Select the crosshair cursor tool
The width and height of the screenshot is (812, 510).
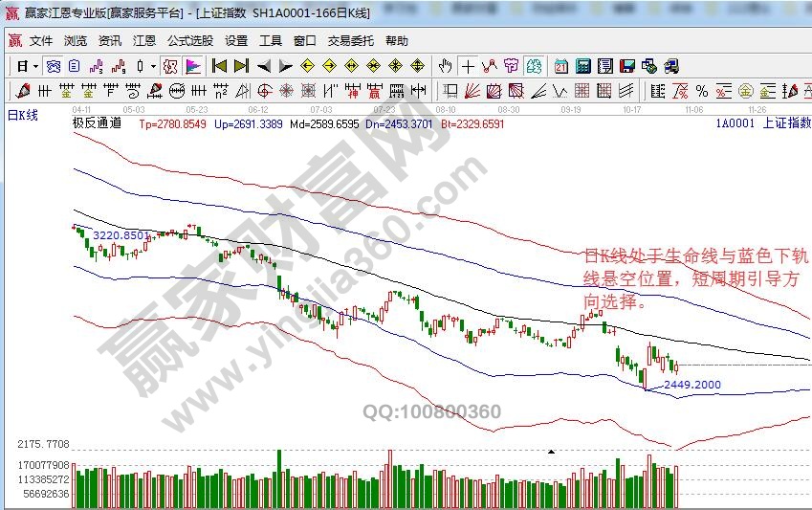click(x=468, y=66)
